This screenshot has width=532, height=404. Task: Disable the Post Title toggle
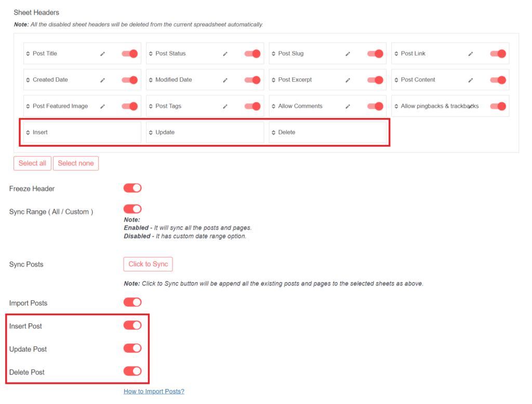click(x=129, y=53)
